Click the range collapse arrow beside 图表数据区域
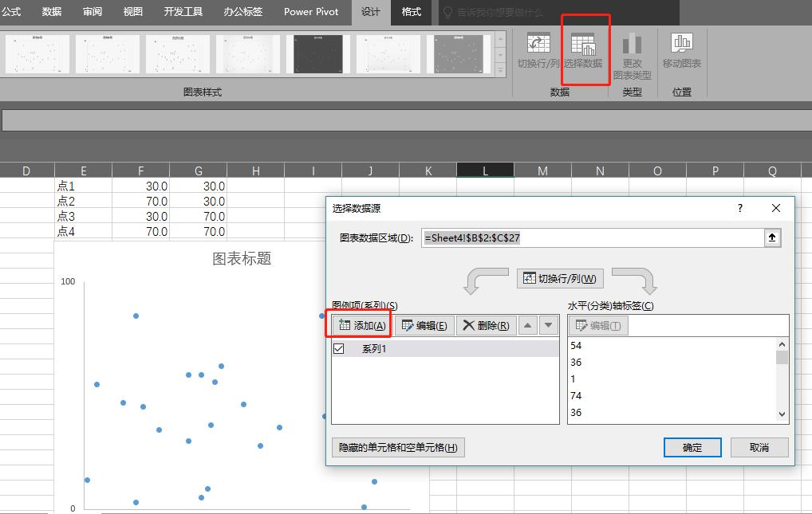This screenshot has height=514, width=812. pos(772,237)
